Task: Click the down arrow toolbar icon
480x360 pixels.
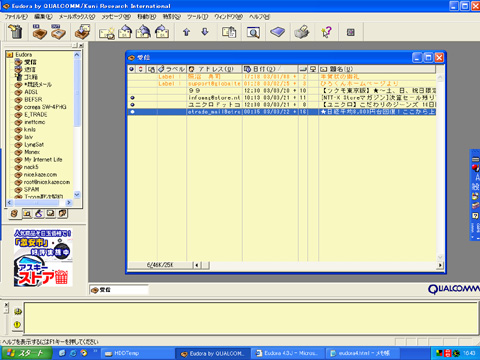Action: coord(205,32)
